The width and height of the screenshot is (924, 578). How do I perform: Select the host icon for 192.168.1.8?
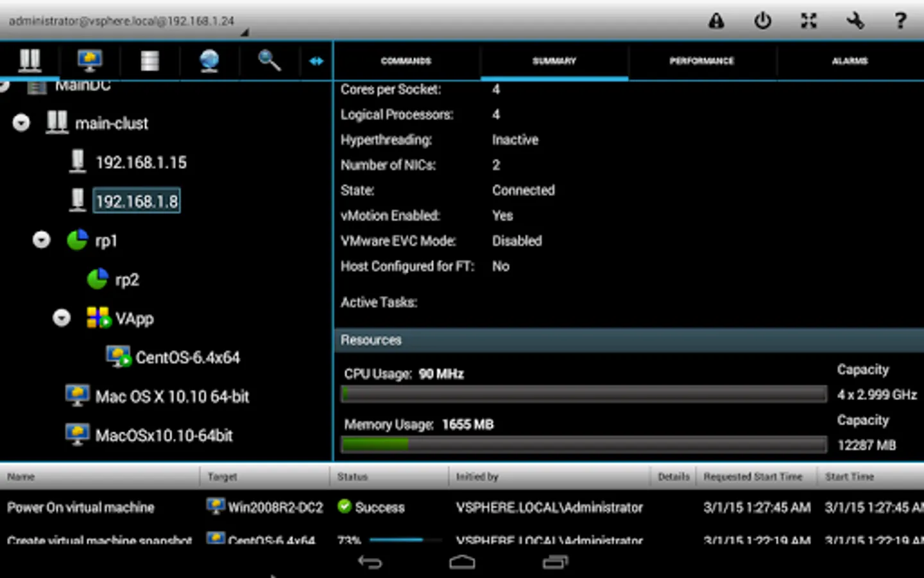click(x=78, y=200)
